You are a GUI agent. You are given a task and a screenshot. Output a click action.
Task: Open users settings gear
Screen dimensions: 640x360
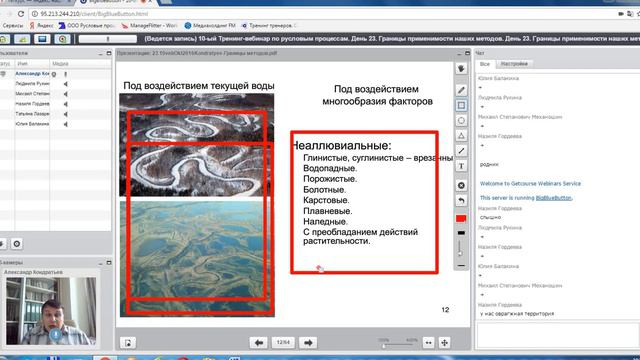tap(17, 244)
